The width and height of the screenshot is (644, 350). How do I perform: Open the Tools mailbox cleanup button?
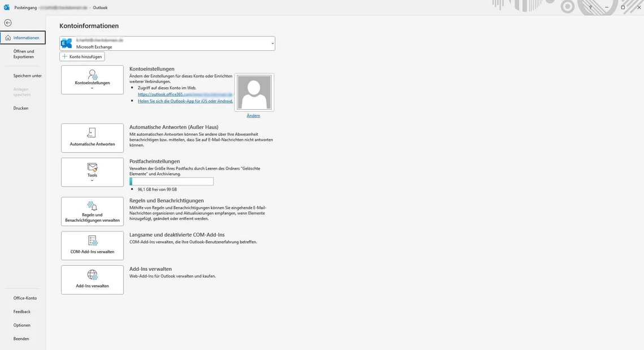click(92, 168)
